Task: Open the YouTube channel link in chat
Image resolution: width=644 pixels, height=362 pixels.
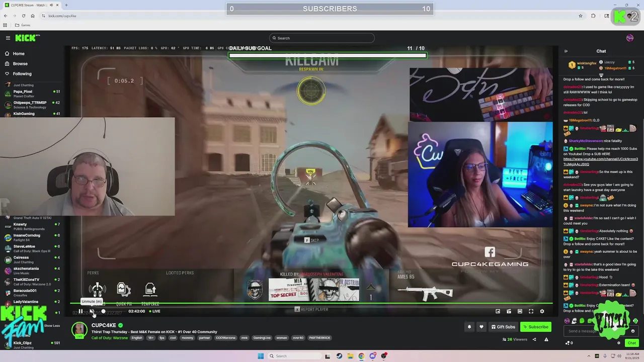Action: pos(600,161)
